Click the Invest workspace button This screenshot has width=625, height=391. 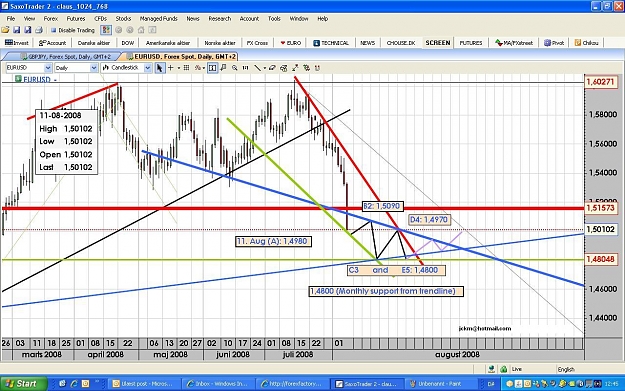(x=17, y=43)
